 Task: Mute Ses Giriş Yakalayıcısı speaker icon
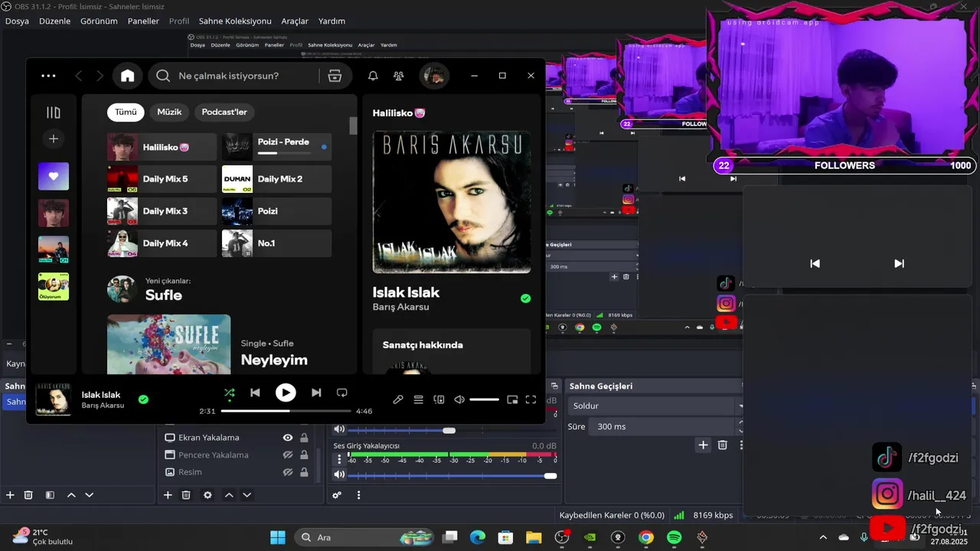click(339, 475)
